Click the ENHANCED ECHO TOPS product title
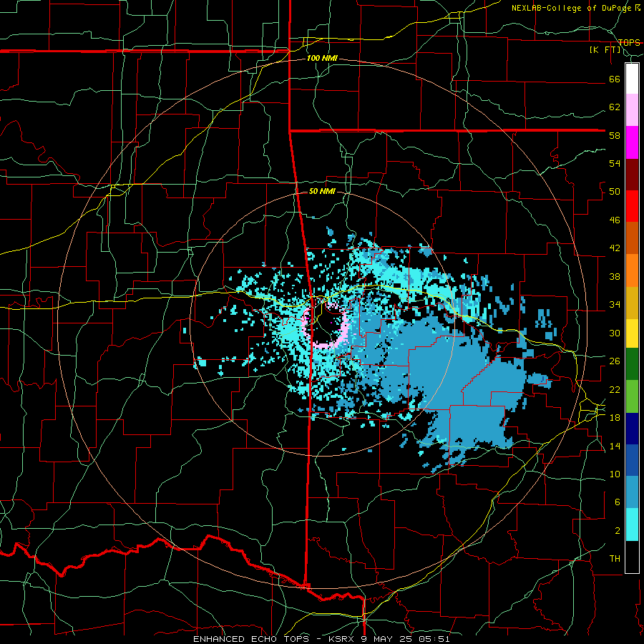The image size is (644, 644). click(x=253, y=639)
